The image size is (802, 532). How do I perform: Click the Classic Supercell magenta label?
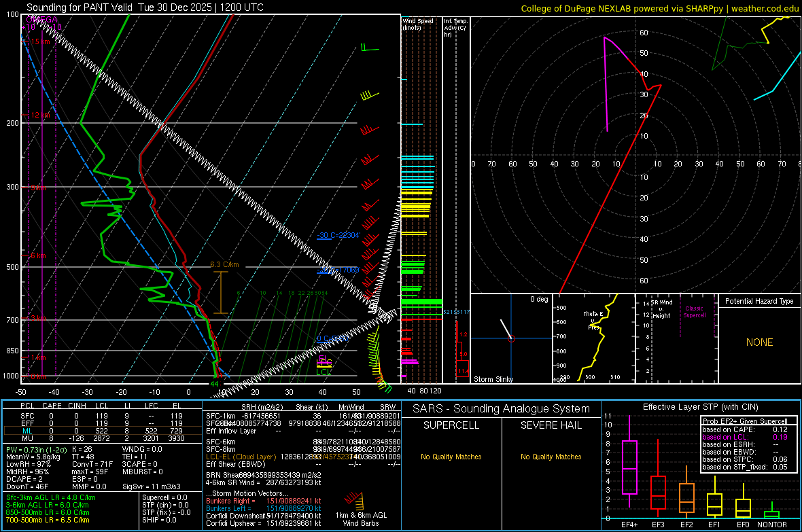coord(694,312)
